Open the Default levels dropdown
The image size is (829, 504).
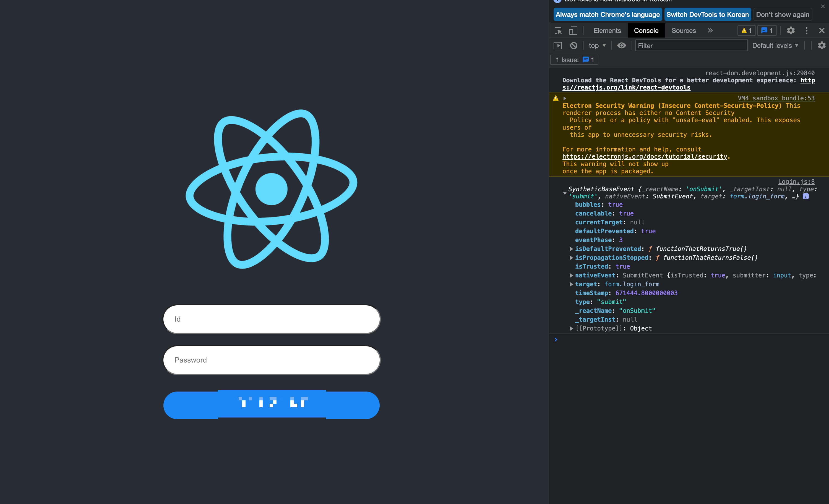(775, 45)
